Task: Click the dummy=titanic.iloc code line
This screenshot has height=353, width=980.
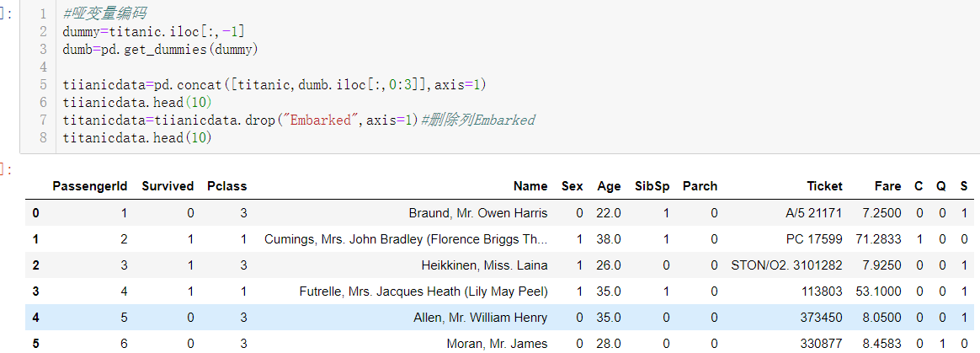Action: pos(153,32)
